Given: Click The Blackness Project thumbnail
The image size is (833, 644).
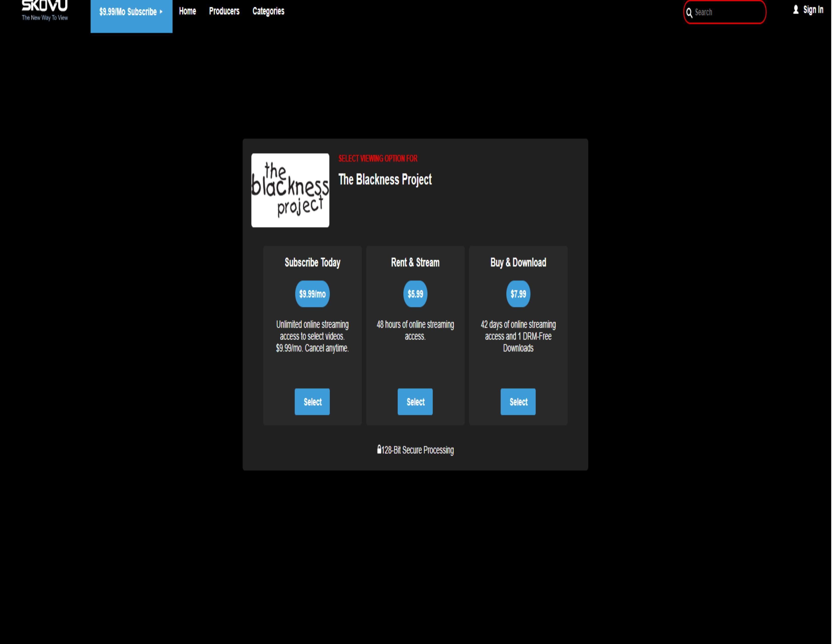Looking at the screenshot, I should tap(290, 190).
